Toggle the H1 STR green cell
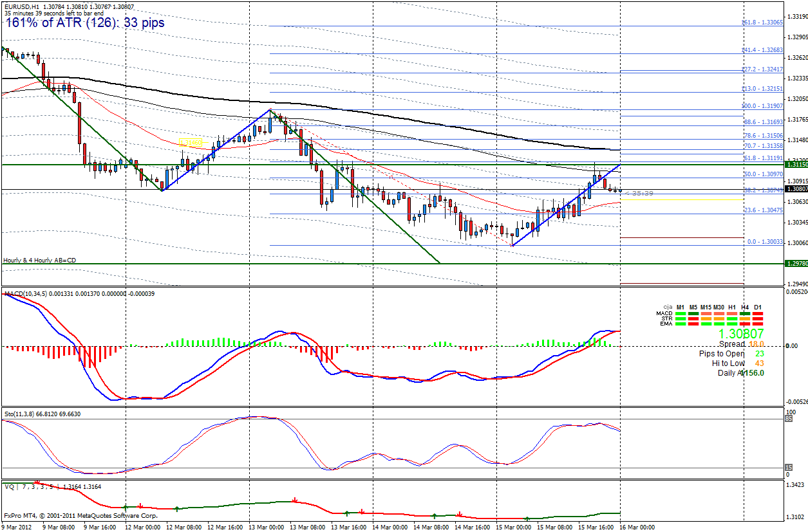The width and height of the screenshot is (808, 532). [731, 318]
